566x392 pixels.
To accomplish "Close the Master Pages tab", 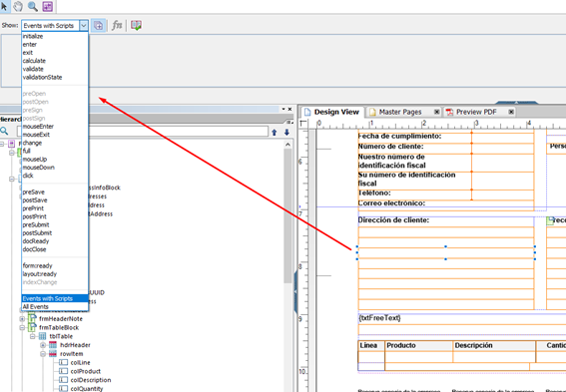I will (437, 112).
